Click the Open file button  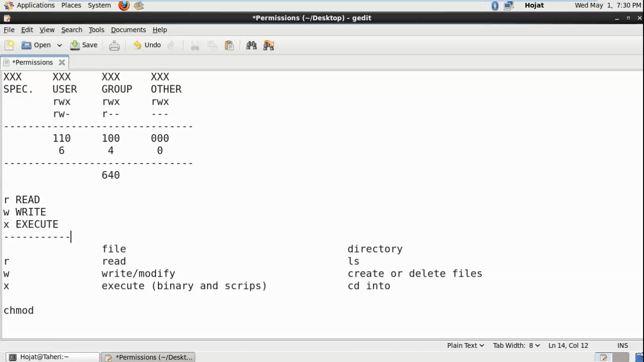pos(36,45)
